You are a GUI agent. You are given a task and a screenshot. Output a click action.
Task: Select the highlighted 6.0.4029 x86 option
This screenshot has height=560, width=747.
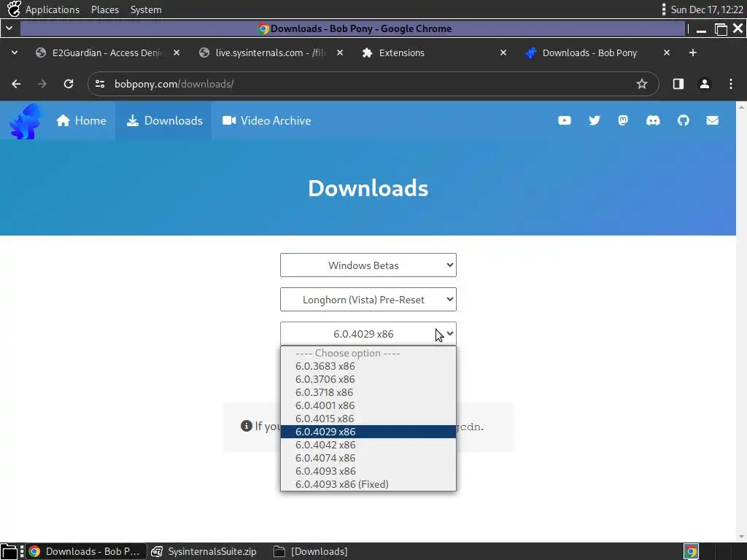[x=368, y=432]
